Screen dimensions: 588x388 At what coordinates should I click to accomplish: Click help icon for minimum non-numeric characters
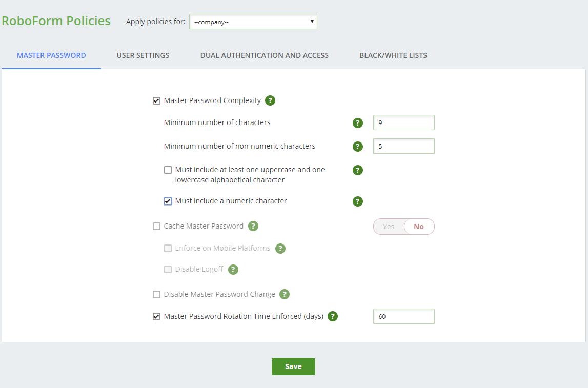(x=358, y=147)
